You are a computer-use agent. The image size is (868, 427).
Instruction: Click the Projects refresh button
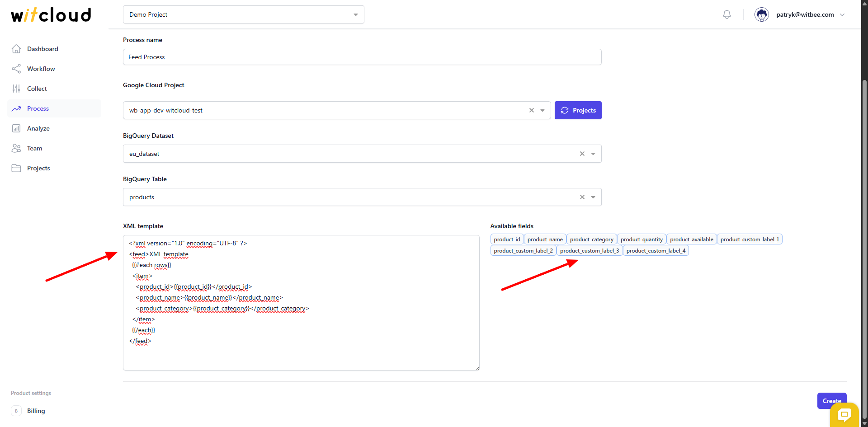pos(578,110)
